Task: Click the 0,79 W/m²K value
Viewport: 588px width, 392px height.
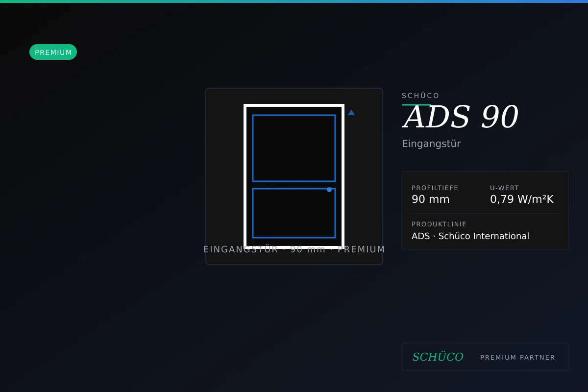Action: tap(522, 199)
